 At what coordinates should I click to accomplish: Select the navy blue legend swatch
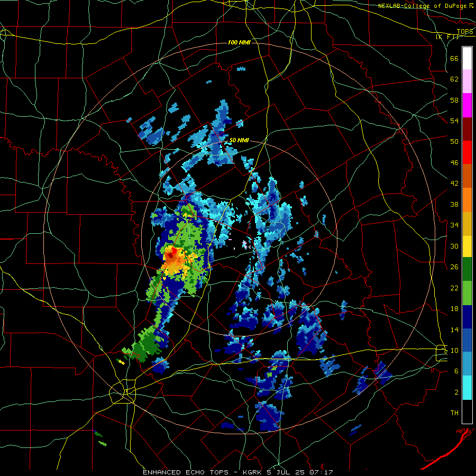467,317
